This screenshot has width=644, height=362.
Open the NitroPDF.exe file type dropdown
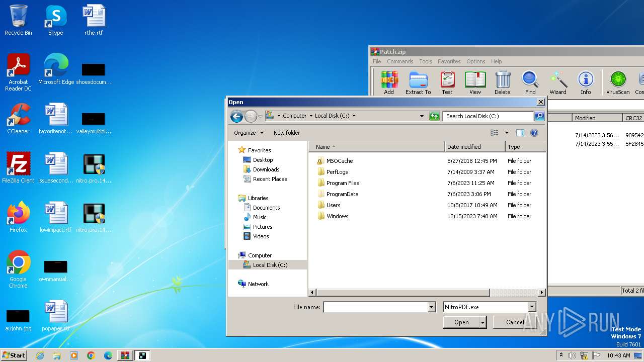click(532, 307)
